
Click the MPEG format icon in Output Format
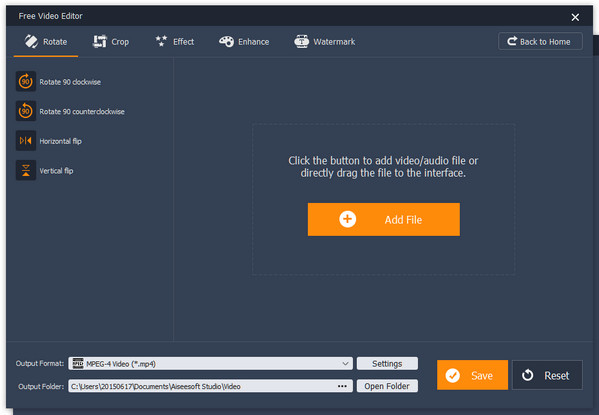(78, 363)
